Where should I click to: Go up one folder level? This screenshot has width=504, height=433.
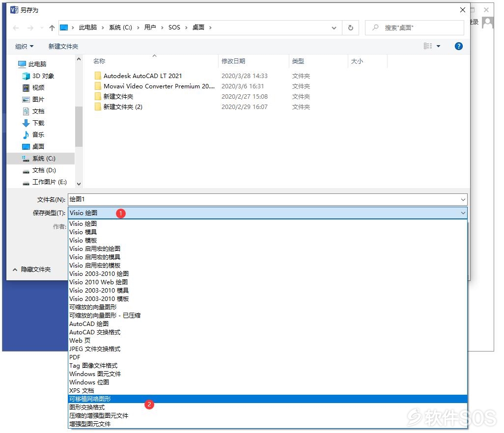tap(52, 28)
